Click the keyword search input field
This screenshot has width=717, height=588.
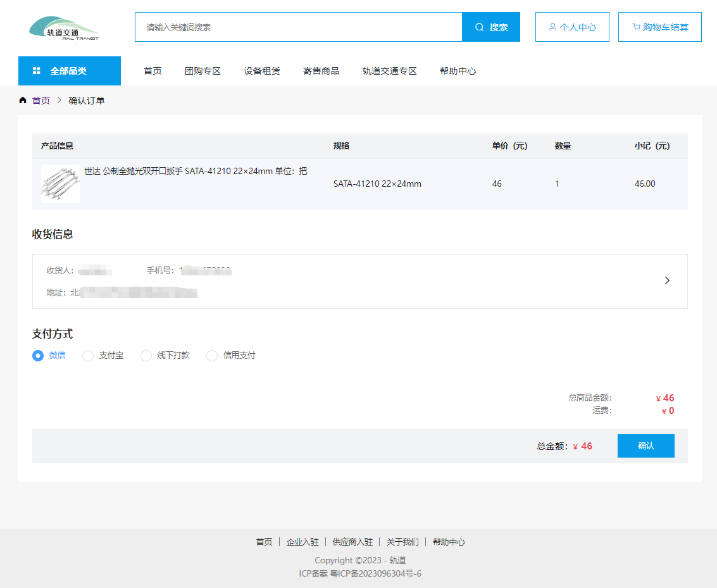pos(297,27)
